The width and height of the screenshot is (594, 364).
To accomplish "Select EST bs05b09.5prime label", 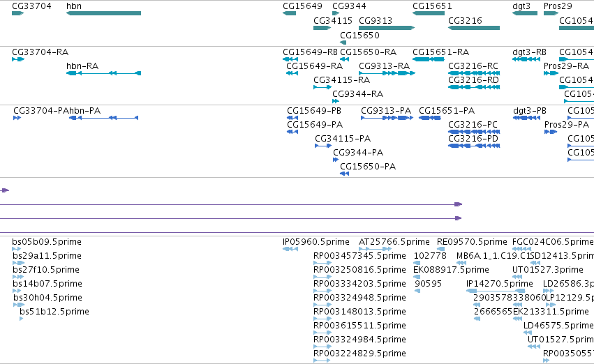I will pos(47,242).
